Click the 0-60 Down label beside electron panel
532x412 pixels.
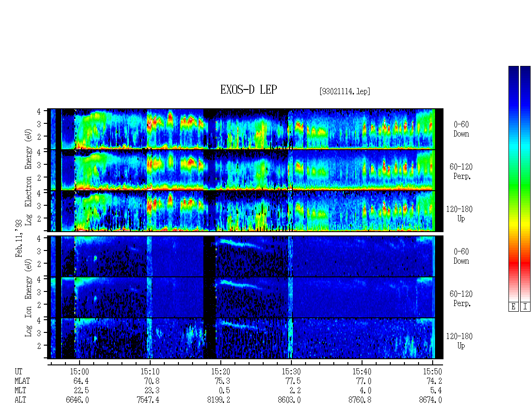[x=461, y=129]
